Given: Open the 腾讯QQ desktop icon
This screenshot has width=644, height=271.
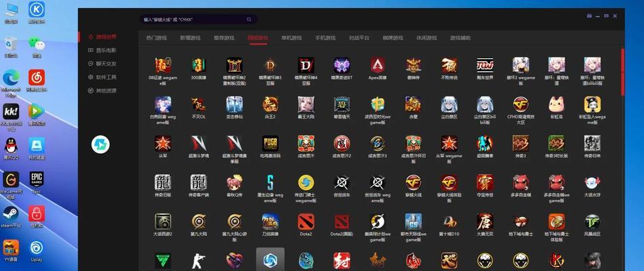Looking at the screenshot, I should 11,148.
